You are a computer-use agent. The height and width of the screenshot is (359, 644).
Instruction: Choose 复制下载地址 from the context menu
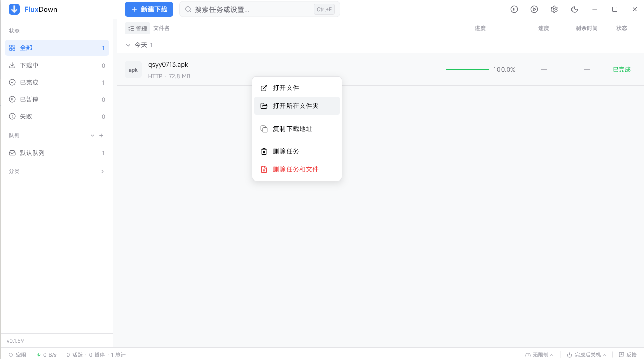click(x=297, y=129)
